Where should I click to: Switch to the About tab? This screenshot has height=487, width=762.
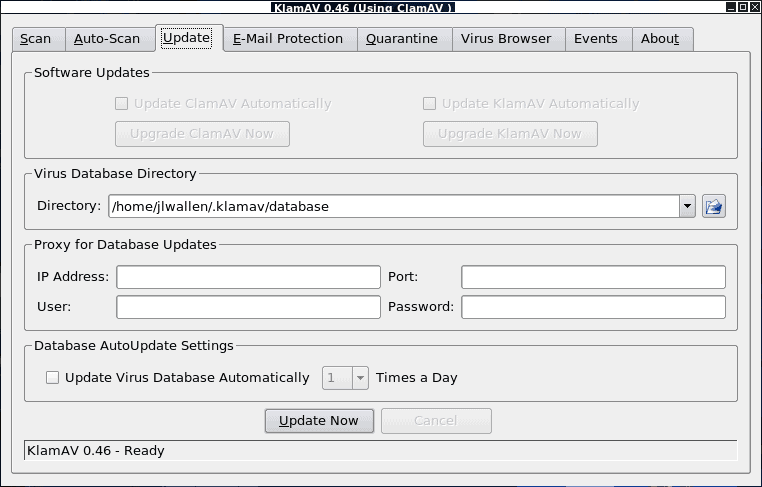pos(660,39)
